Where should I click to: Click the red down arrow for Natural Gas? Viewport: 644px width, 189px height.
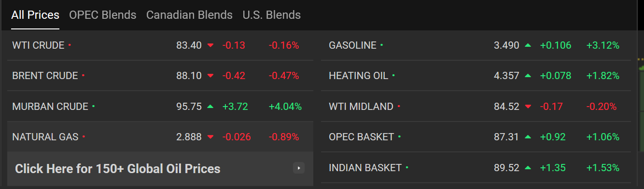coord(210,137)
